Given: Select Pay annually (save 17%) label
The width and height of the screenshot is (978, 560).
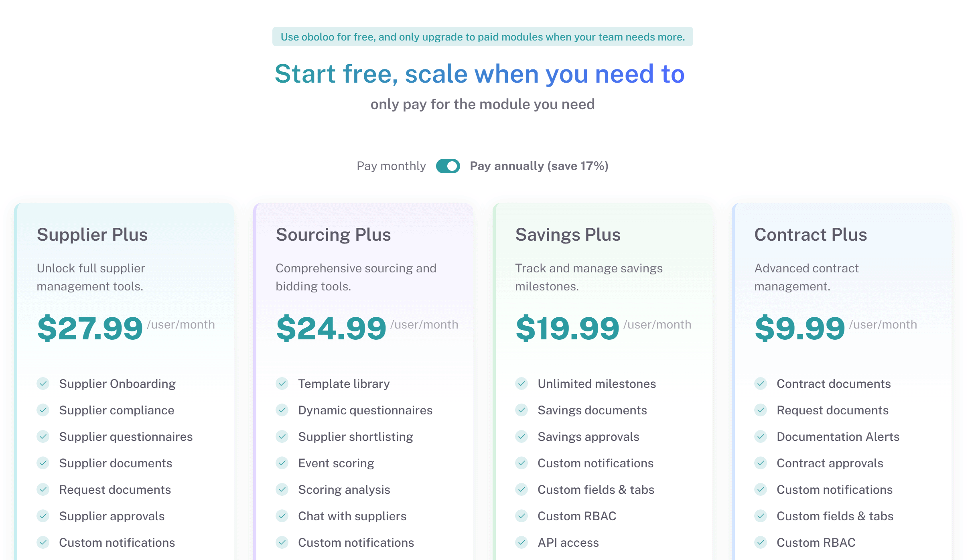Looking at the screenshot, I should tap(539, 166).
